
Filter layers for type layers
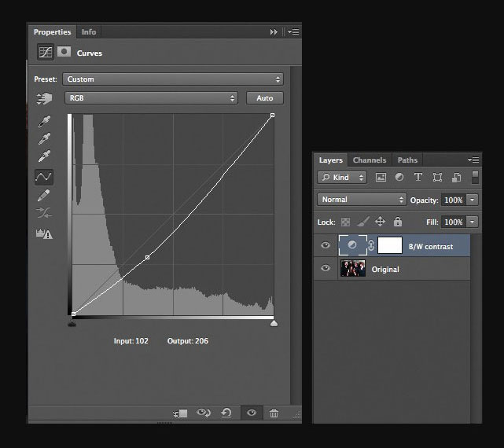point(418,177)
